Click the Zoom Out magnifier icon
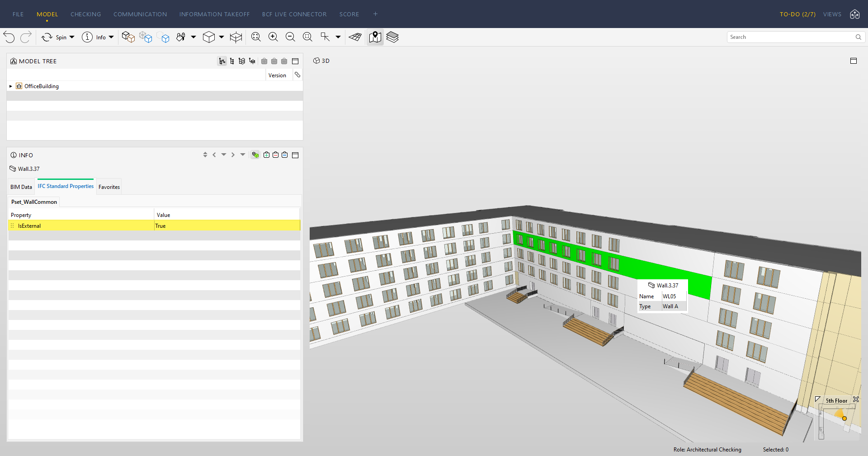 click(x=290, y=37)
